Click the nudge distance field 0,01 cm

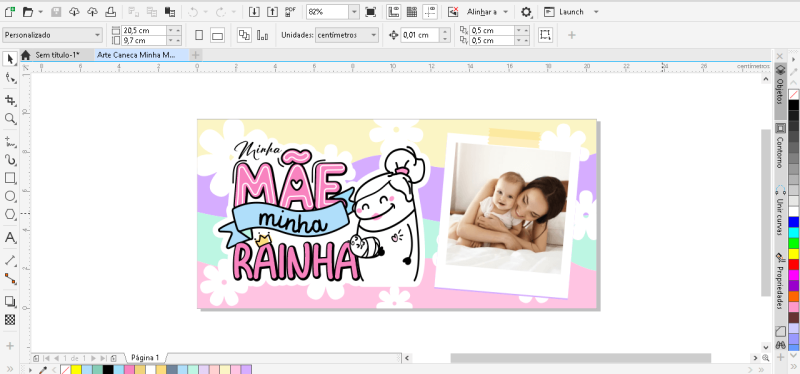coord(420,35)
